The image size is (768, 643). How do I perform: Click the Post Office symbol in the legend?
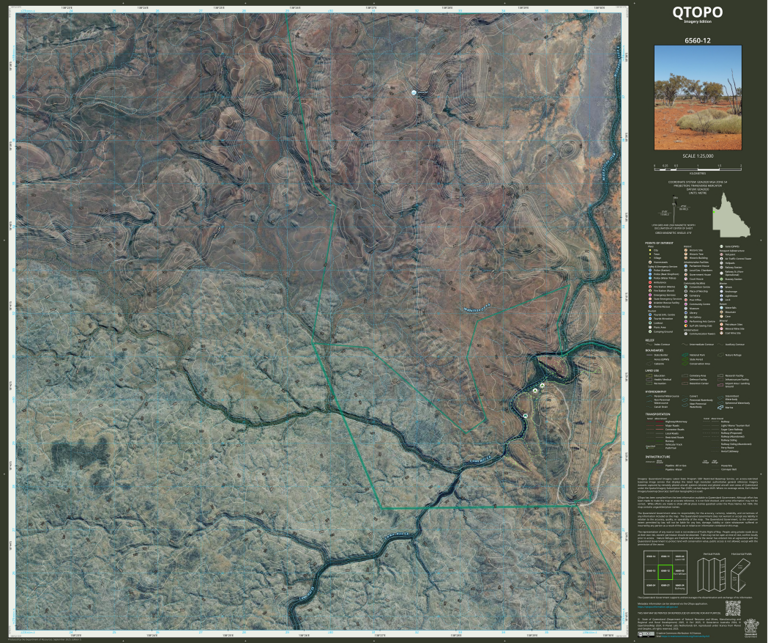pos(686,300)
